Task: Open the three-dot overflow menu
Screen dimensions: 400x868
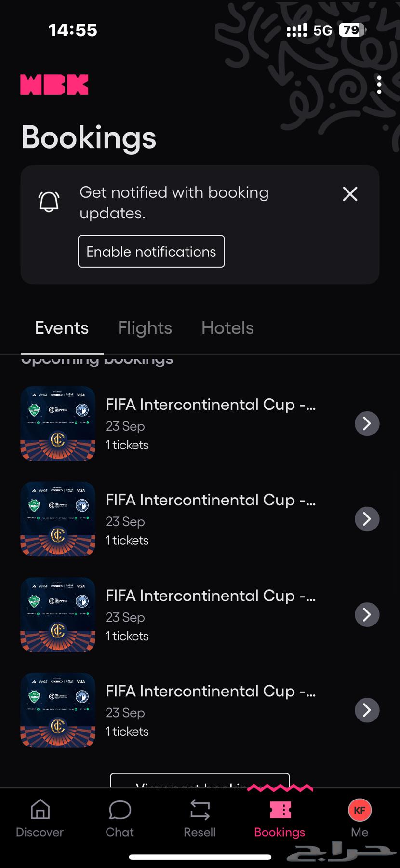Action: (379, 84)
